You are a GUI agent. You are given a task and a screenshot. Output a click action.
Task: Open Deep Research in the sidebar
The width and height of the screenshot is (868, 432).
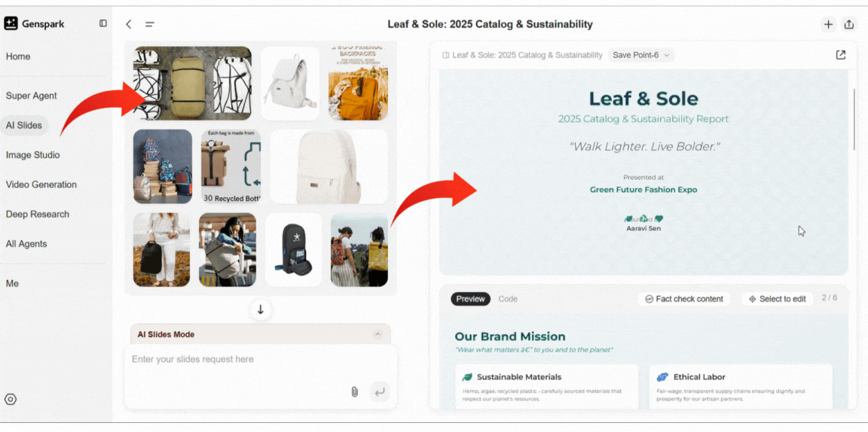coord(38,214)
